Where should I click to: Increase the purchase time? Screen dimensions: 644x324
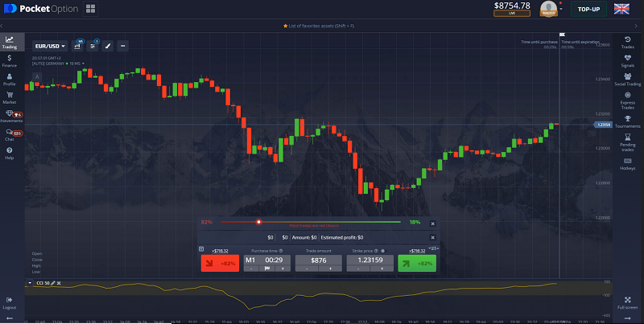(283, 269)
